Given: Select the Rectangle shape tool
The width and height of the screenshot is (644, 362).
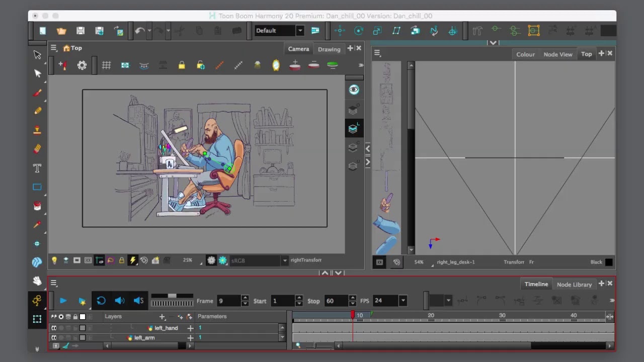Looking at the screenshot, I should click(37, 187).
